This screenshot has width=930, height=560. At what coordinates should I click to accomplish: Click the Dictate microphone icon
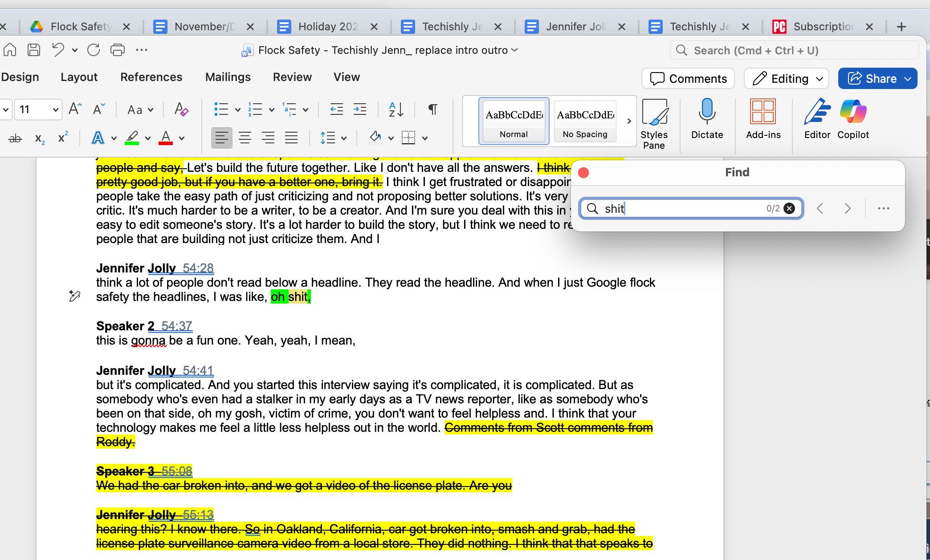pos(707,111)
